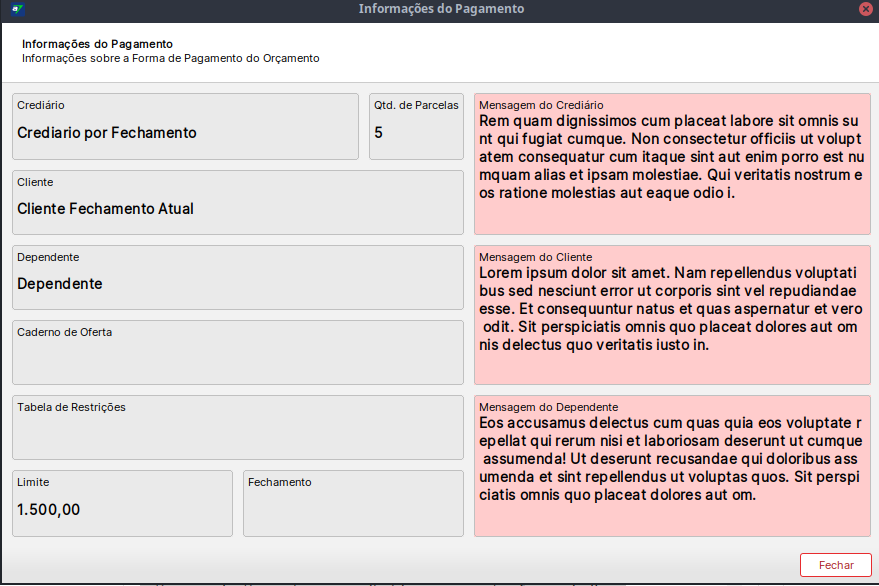The height and width of the screenshot is (586, 879).
Task: Click the window title Informações do Pagamento
Action: coord(442,9)
